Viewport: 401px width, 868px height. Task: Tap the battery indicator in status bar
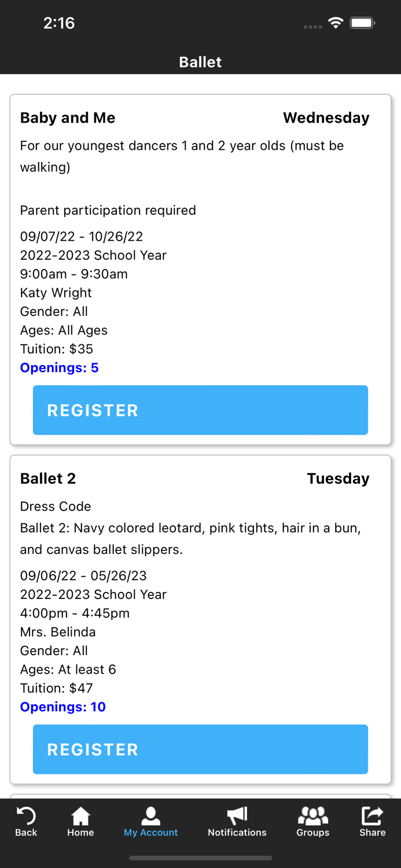(363, 23)
